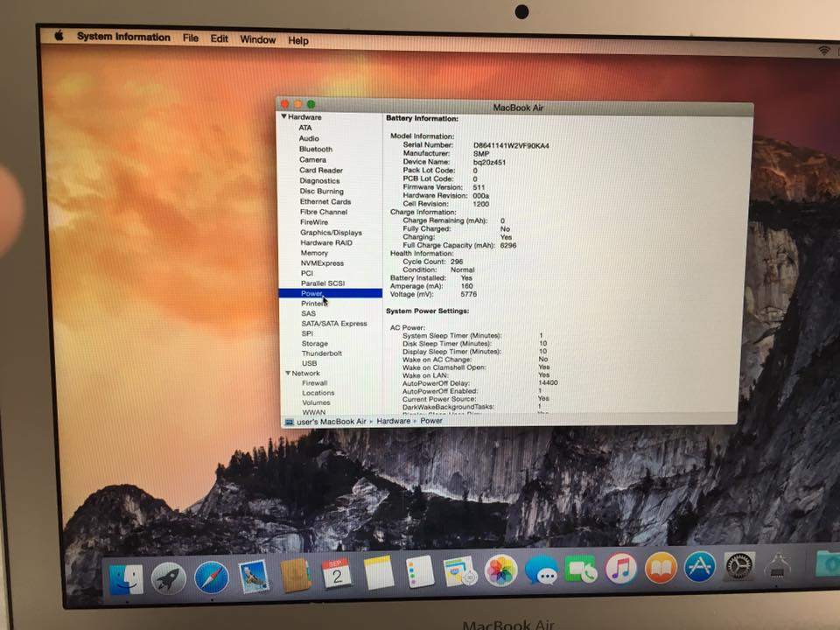Select Memory in the sidebar
Viewport: 840px width, 630px height.
pos(314,253)
